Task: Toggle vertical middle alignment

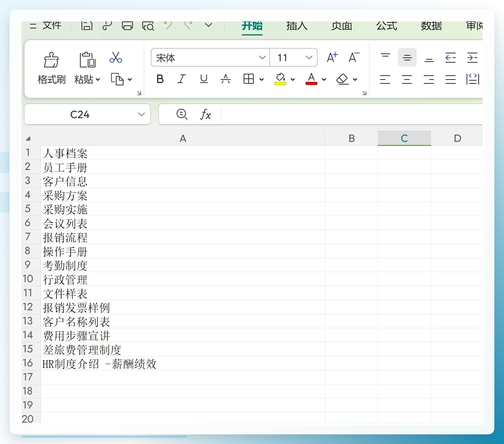Action: tap(407, 58)
